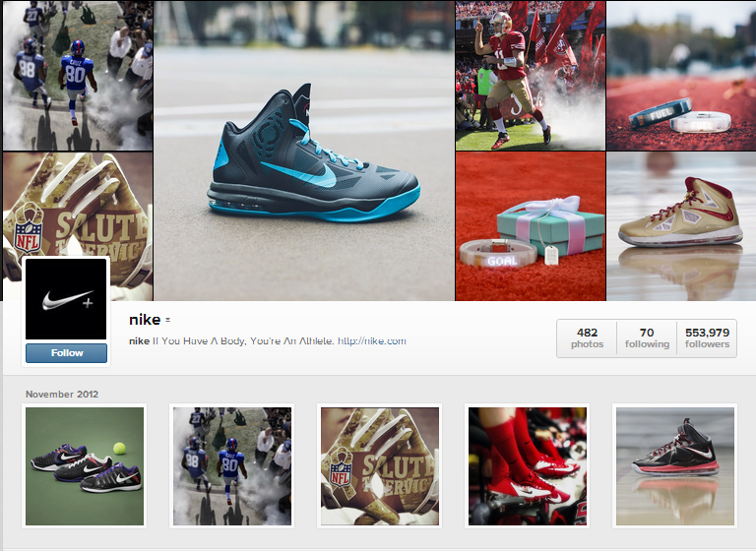Viewport: 756px width, 551px height.
Task: Click the Nike swoosh profile picture
Action: tap(66, 299)
